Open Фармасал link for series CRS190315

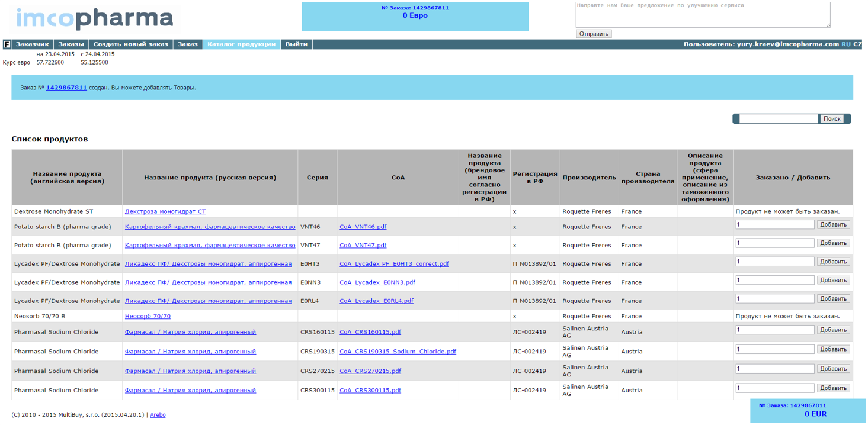pyautogui.click(x=190, y=352)
